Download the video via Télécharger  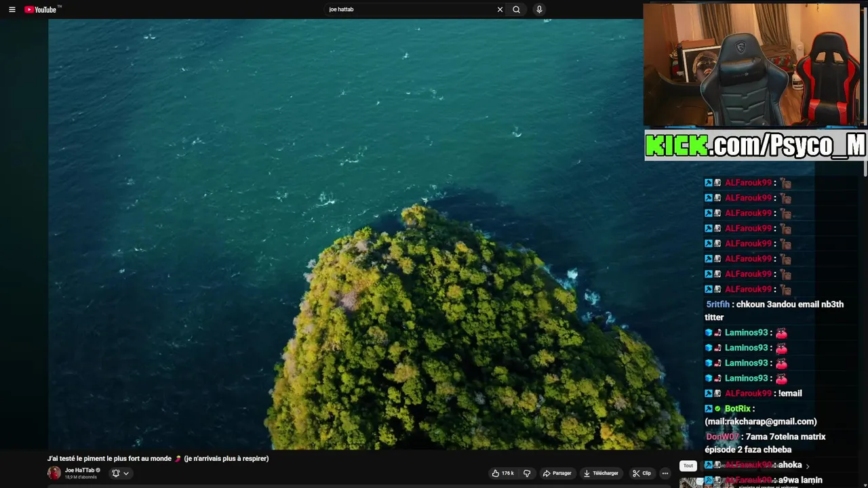click(601, 473)
